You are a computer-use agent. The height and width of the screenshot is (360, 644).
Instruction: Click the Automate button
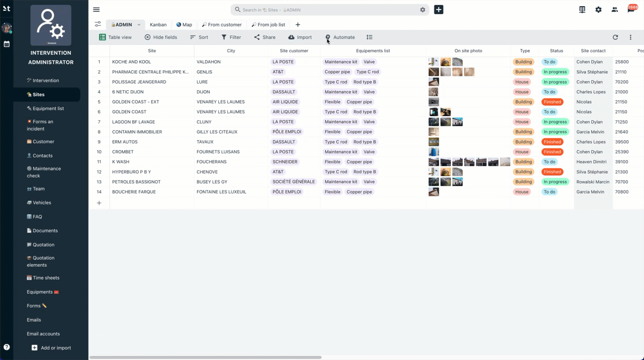coord(340,37)
